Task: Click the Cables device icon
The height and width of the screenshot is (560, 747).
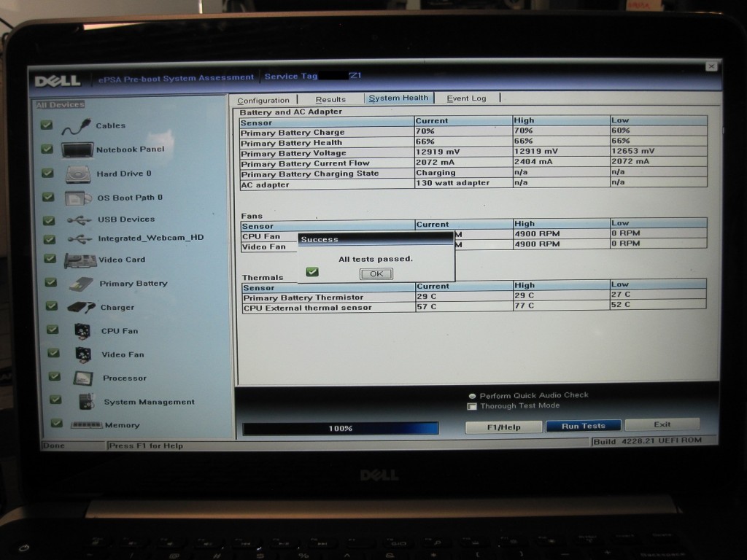Action: (76, 127)
